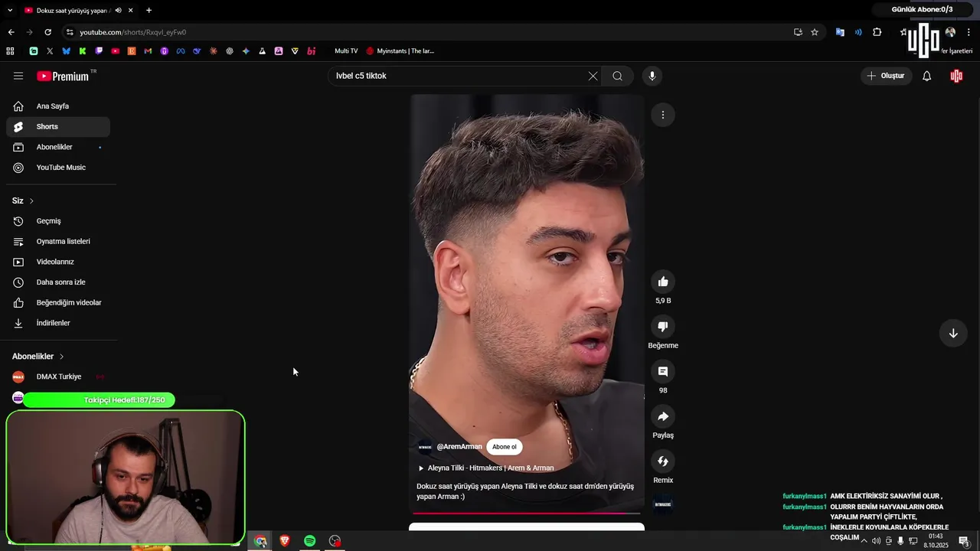Click install app icon in address bar
The image size is (980, 551).
click(x=798, y=32)
